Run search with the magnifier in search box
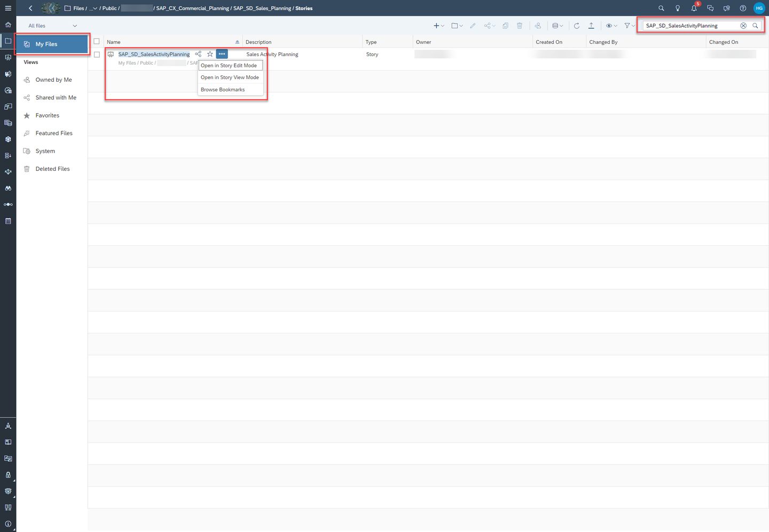This screenshot has height=532, width=769. point(755,26)
